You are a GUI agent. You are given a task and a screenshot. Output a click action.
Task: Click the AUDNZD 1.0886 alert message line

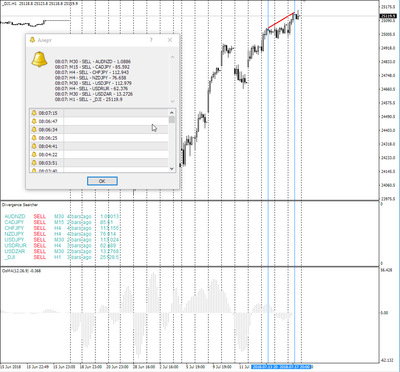point(93,62)
